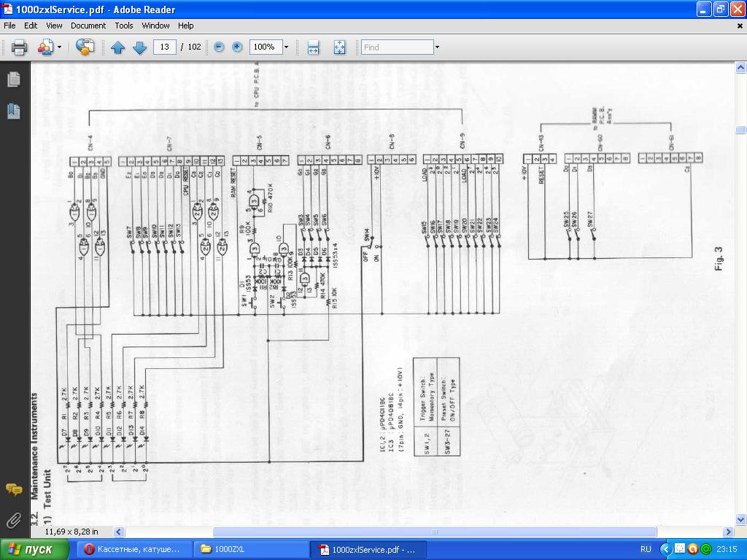
Task: Open the Find options dropdown arrow
Action: pos(437,47)
